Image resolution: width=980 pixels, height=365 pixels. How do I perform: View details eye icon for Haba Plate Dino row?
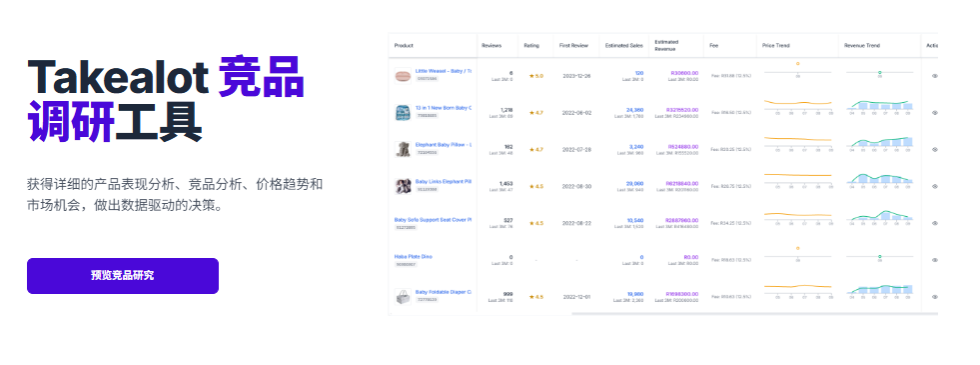pyautogui.click(x=935, y=260)
